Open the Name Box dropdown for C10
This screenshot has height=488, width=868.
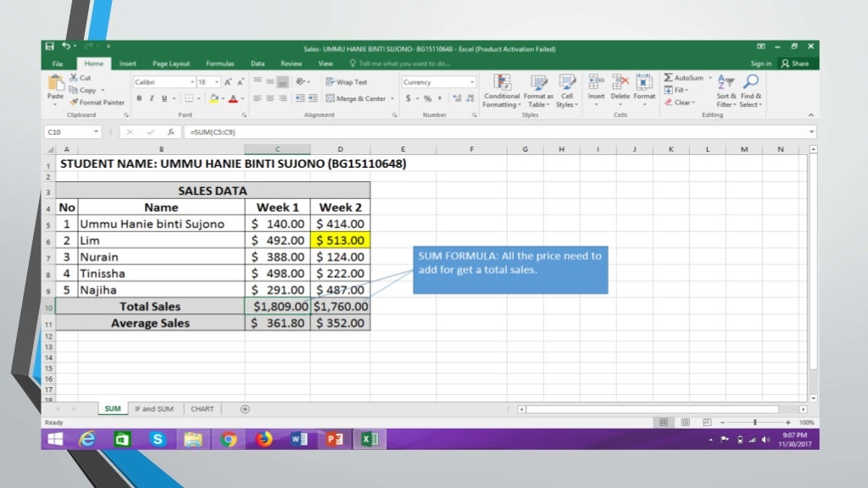tap(97, 132)
